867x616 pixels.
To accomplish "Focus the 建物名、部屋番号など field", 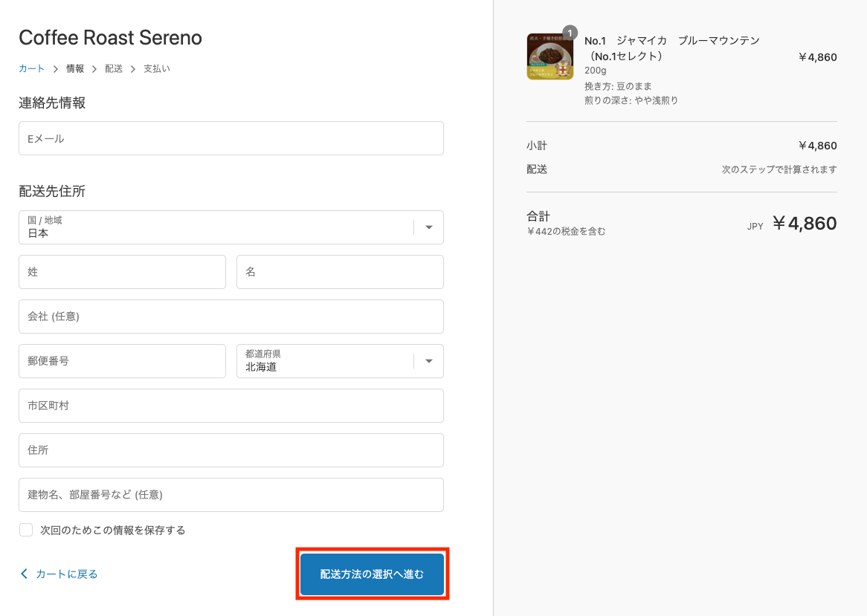I will [231, 495].
